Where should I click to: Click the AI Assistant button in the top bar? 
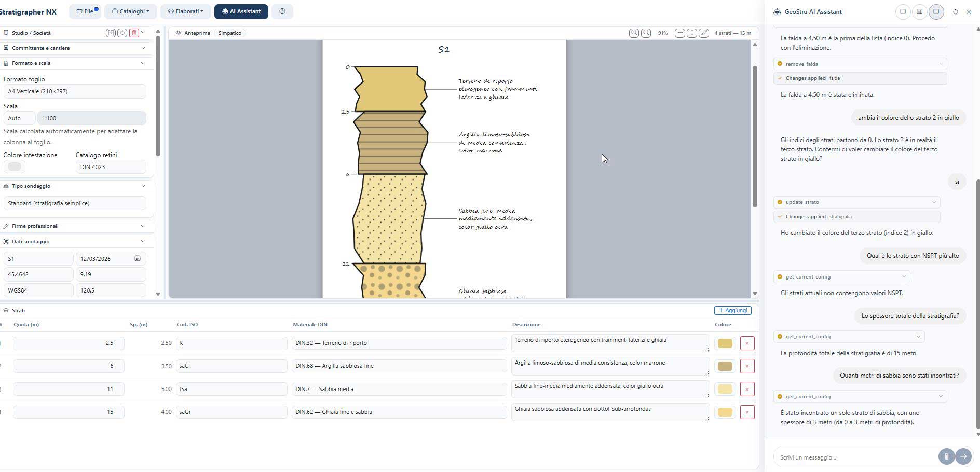tap(241, 11)
